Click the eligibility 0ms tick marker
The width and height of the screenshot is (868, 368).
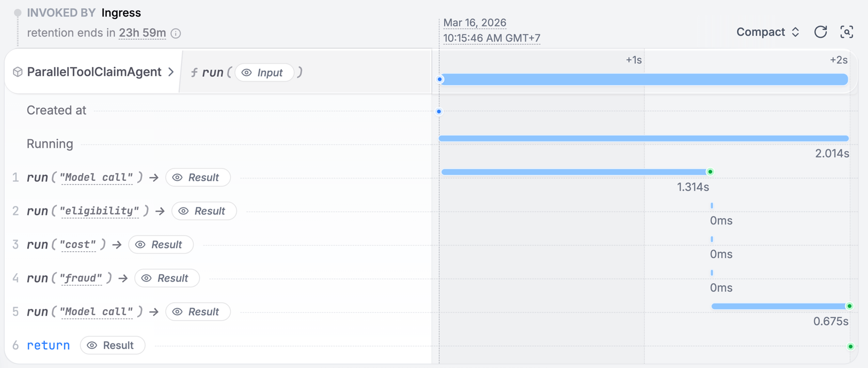tap(712, 205)
